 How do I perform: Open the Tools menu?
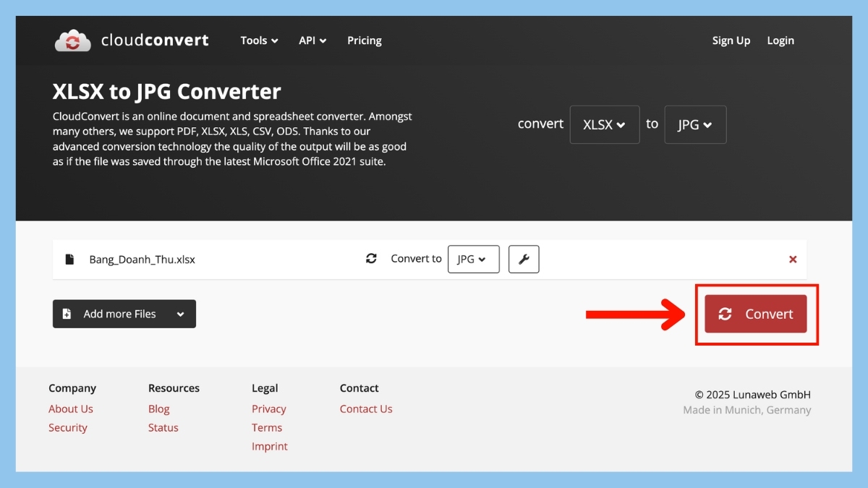point(260,40)
